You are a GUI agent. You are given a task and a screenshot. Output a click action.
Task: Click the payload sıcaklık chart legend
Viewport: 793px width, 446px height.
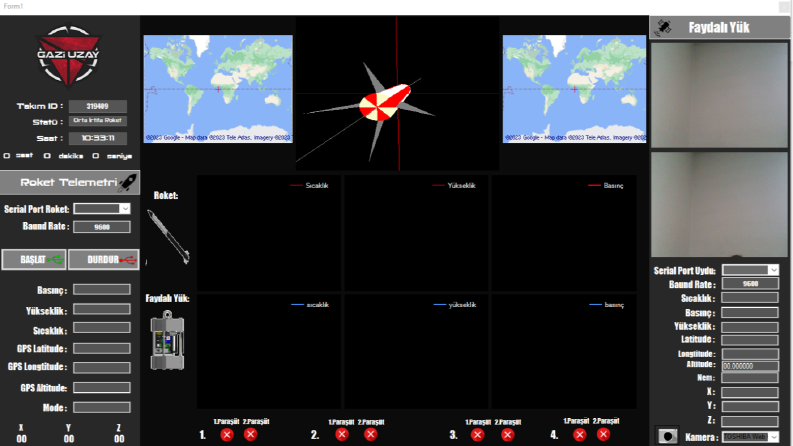tap(310, 304)
